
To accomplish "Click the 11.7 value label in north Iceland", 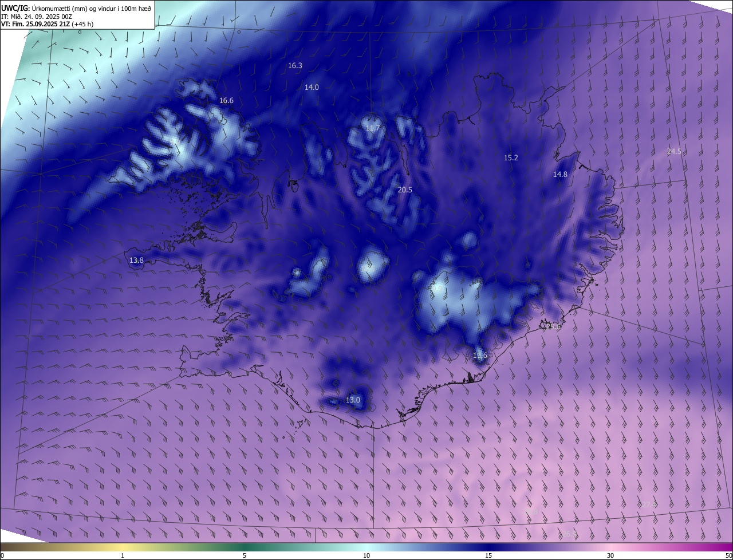I will 373,128.
